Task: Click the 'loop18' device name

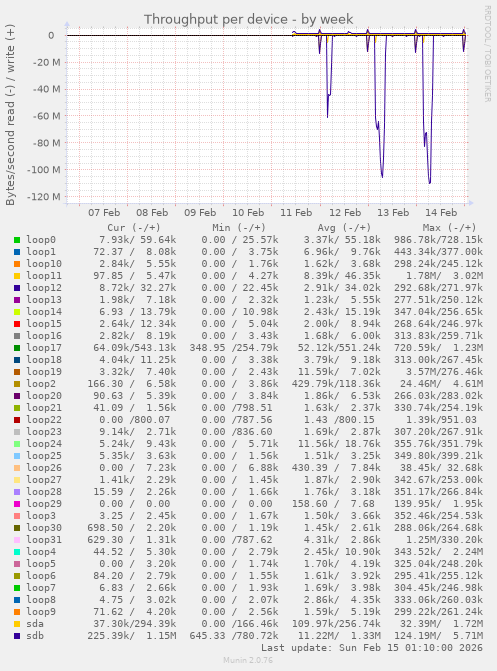Action: (x=44, y=360)
